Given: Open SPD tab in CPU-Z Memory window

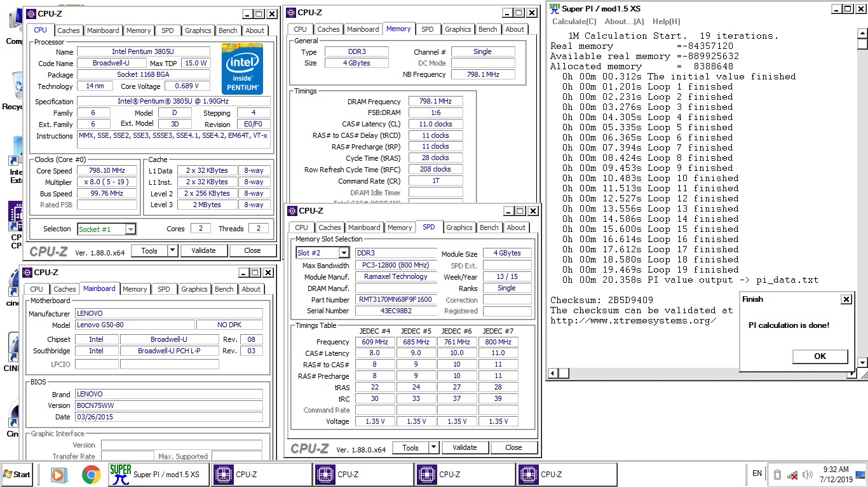Looking at the screenshot, I should [428, 29].
